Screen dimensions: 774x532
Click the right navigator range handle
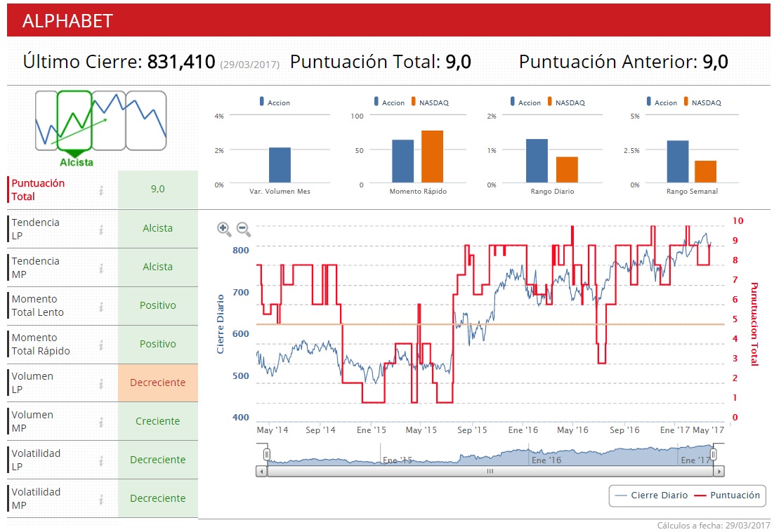point(714,454)
